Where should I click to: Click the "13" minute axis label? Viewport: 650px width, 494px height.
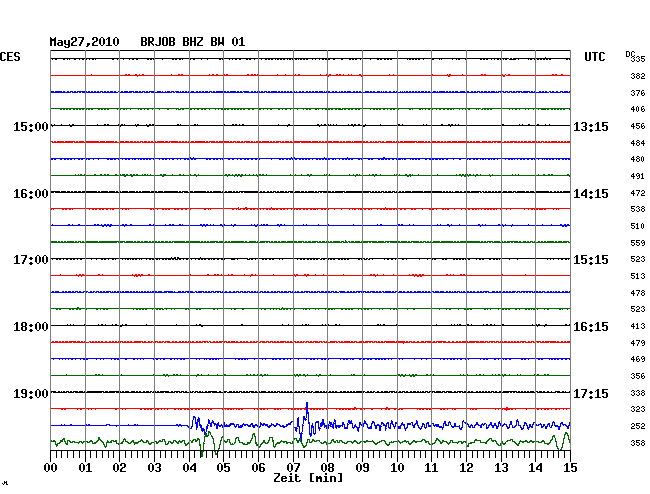[x=501, y=468]
